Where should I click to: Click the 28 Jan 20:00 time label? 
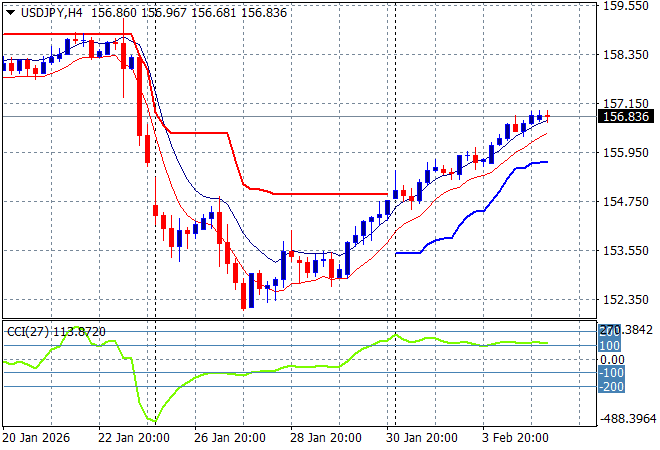(x=326, y=438)
